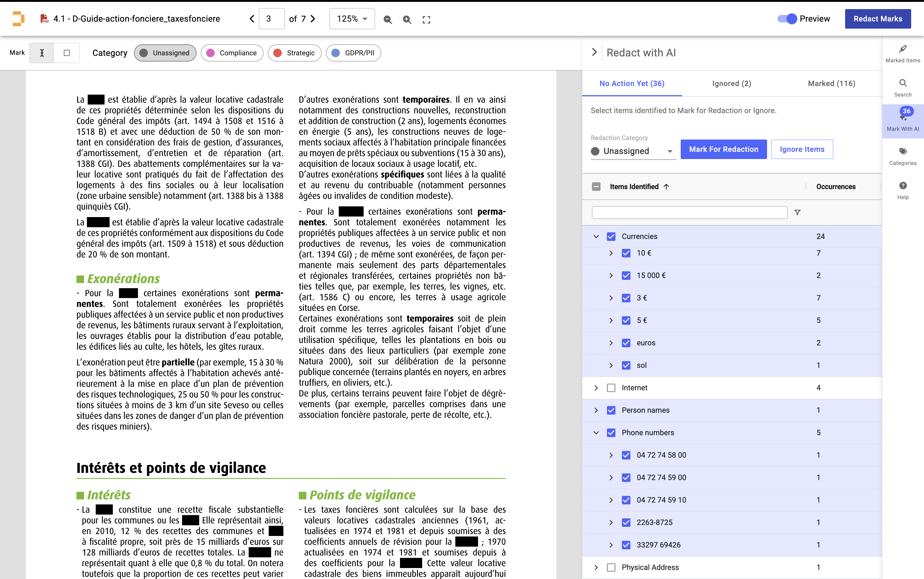Check the Internet items checkbox
The height and width of the screenshot is (579, 924).
point(611,388)
